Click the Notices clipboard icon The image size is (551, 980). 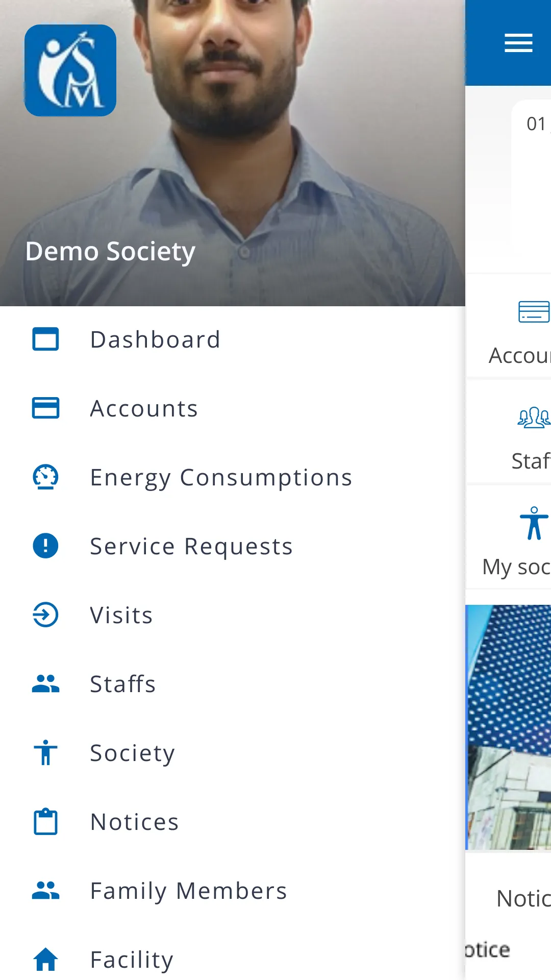pyautogui.click(x=46, y=822)
